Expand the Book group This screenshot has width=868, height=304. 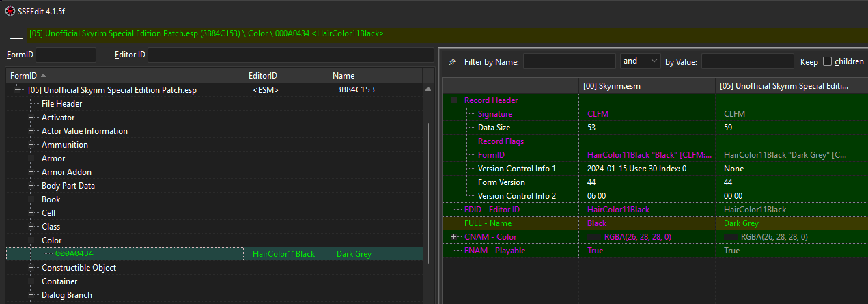[x=31, y=199]
